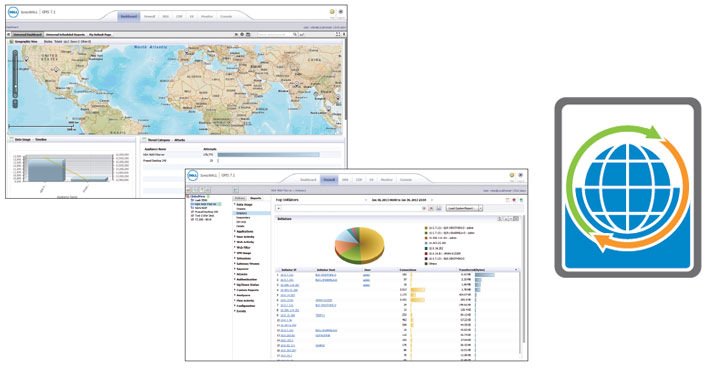Open Monitor tab in back window
The height and width of the screenshot is (368, 715).
coord(207,16)
